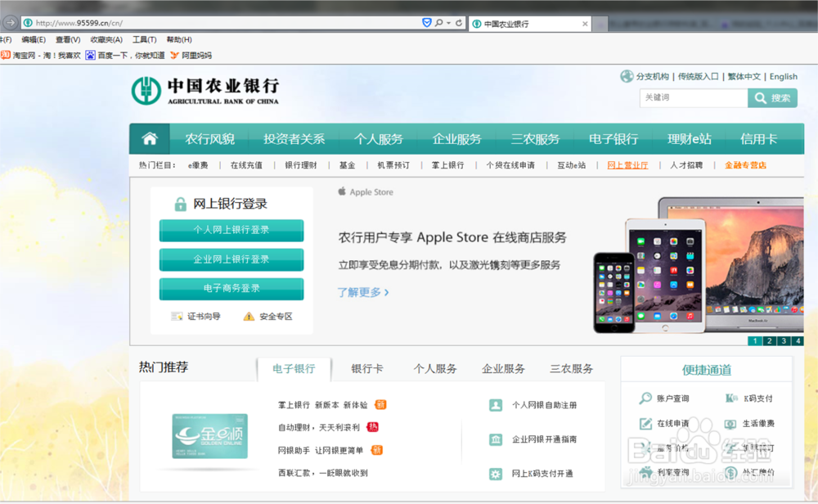Open the 金融专营店 hot link
This screenshot has width=818, height=504.
tap(745, 165)
